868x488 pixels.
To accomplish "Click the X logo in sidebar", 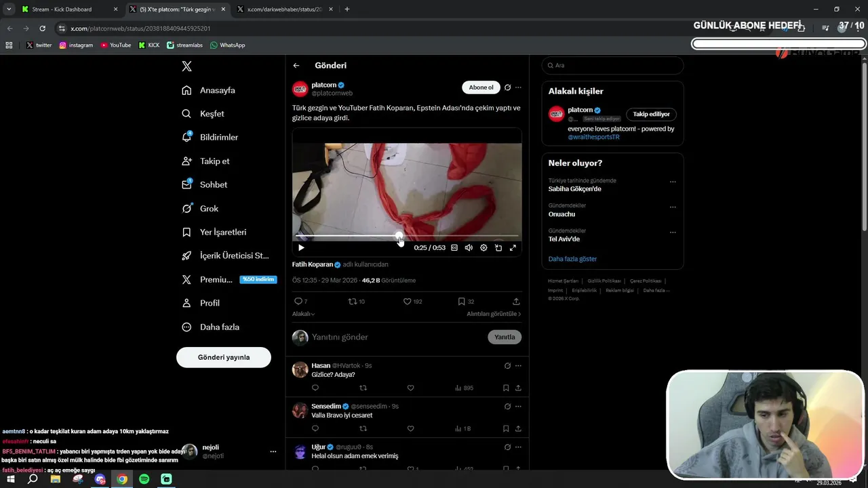I will click(x=187, y=66).
